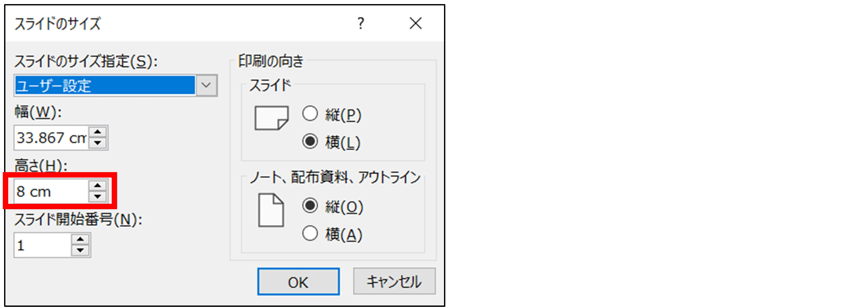Increase 幅 width with up arrow
Viewport: 868px width, 307px height.
tap(98, 132)
